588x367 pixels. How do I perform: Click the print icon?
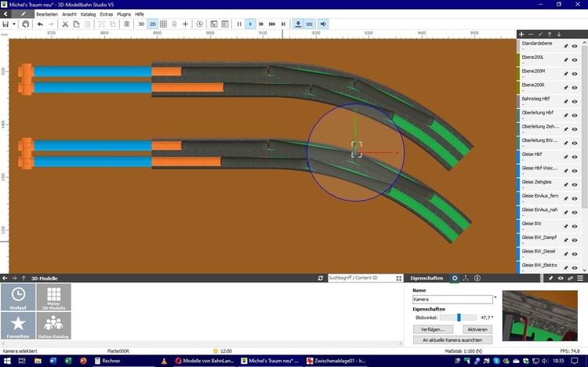click(26, 24)
